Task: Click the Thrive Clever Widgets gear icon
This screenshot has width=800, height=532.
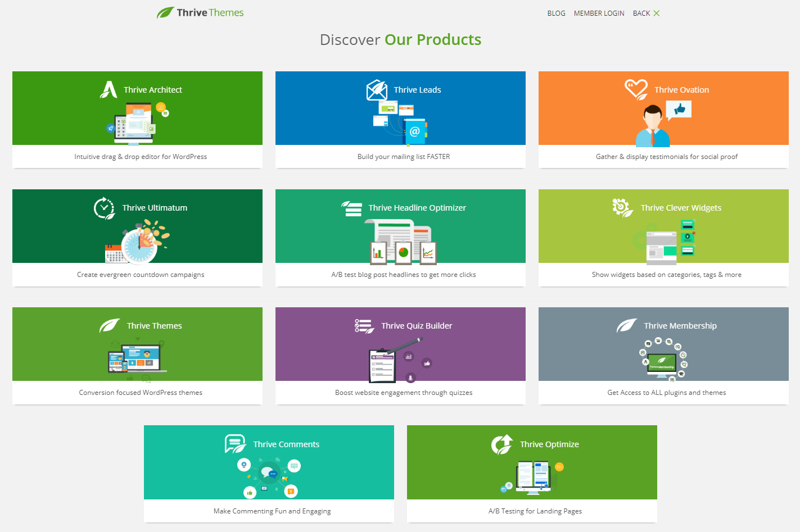Action: 623,208
